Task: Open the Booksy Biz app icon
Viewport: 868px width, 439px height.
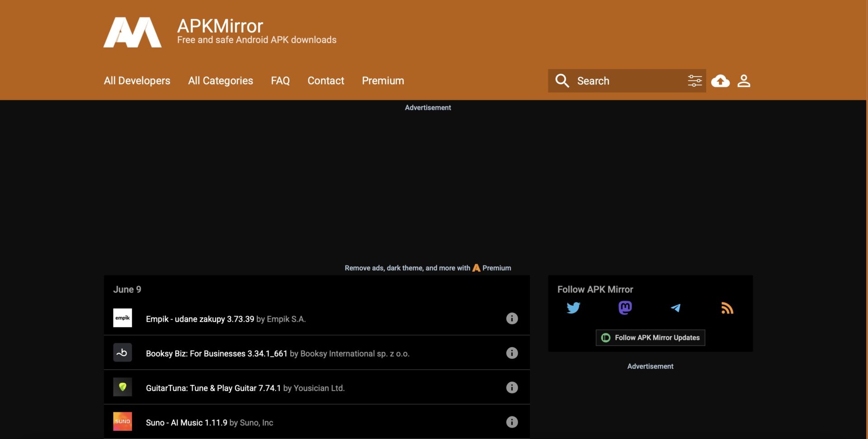Action: coord(123,352)
